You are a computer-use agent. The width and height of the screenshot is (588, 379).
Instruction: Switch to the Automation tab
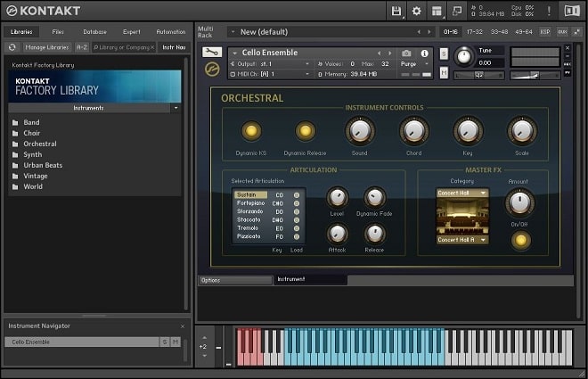[x=171, y=32]
